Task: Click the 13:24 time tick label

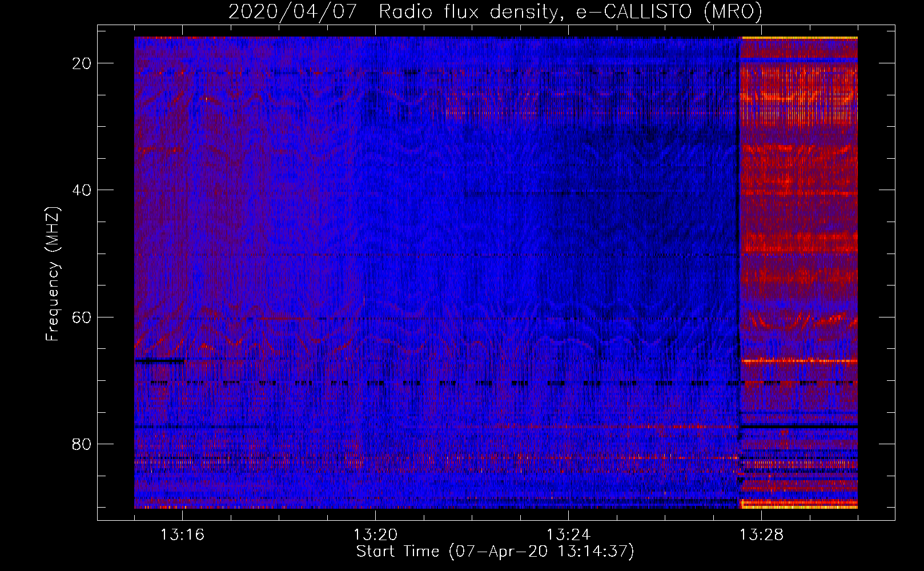Action: [568, 535]
